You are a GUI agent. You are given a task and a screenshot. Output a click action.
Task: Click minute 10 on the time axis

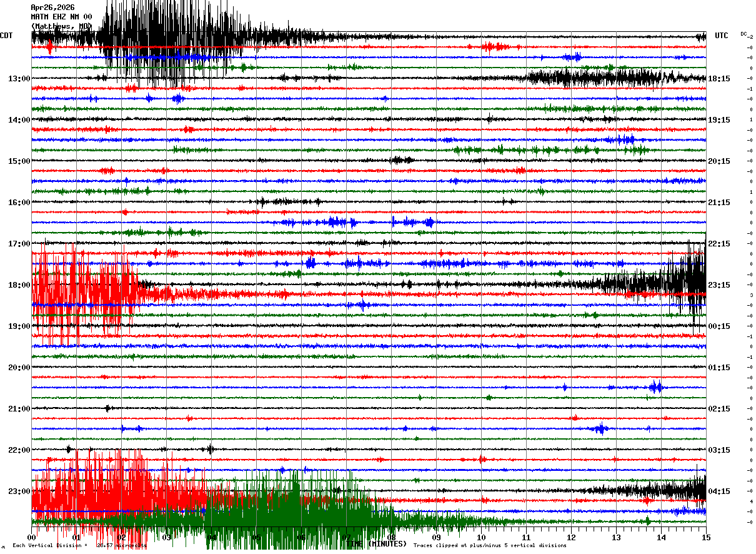tap(482, 537)
